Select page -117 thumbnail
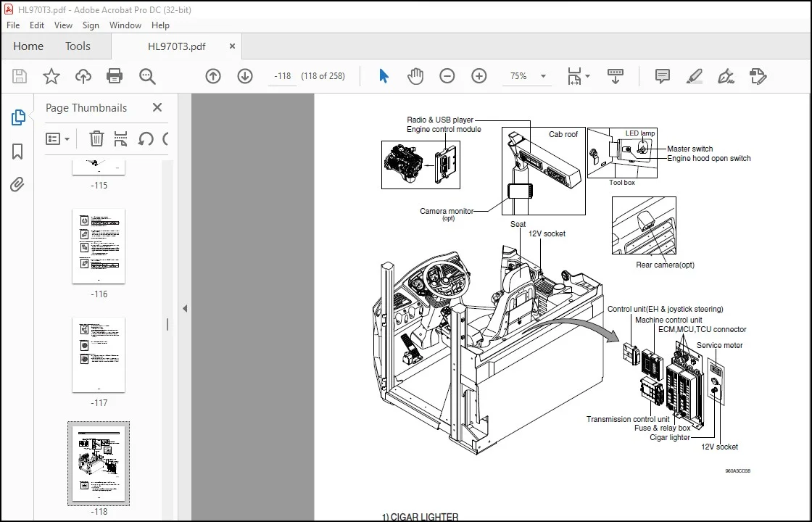Screen dimensions: 812x522 [99, 355]
